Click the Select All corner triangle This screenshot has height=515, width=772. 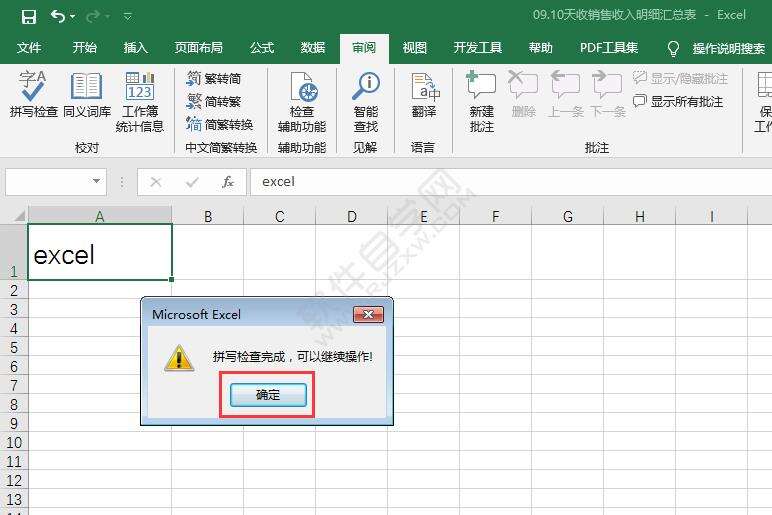pyautogui.click(x=19, y=216)
